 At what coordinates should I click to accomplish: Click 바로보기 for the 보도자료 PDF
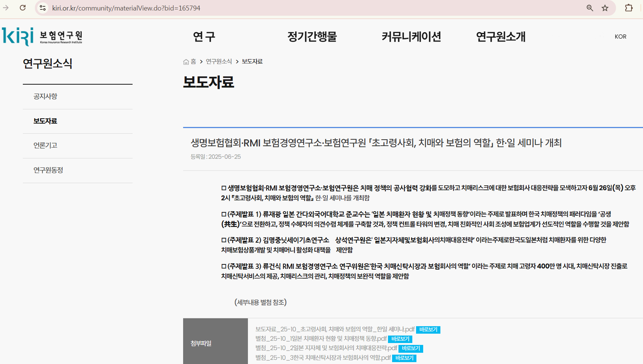(428, 330)
